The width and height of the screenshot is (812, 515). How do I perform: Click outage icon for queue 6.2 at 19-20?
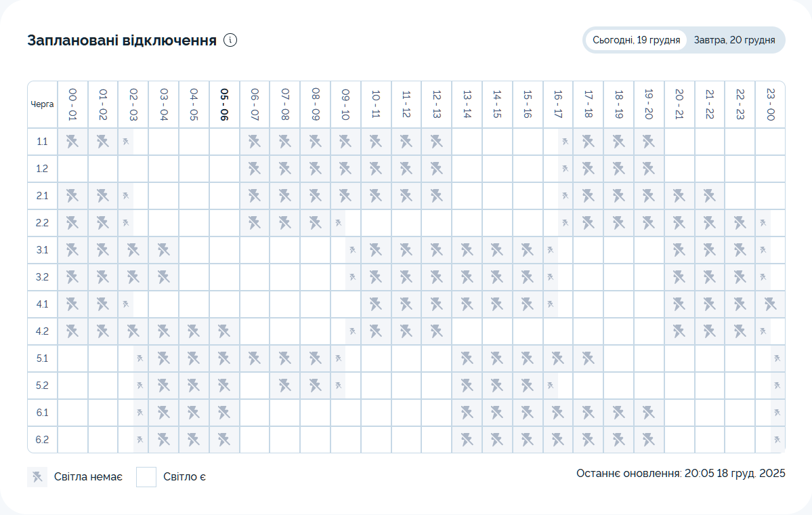(649, 440)
